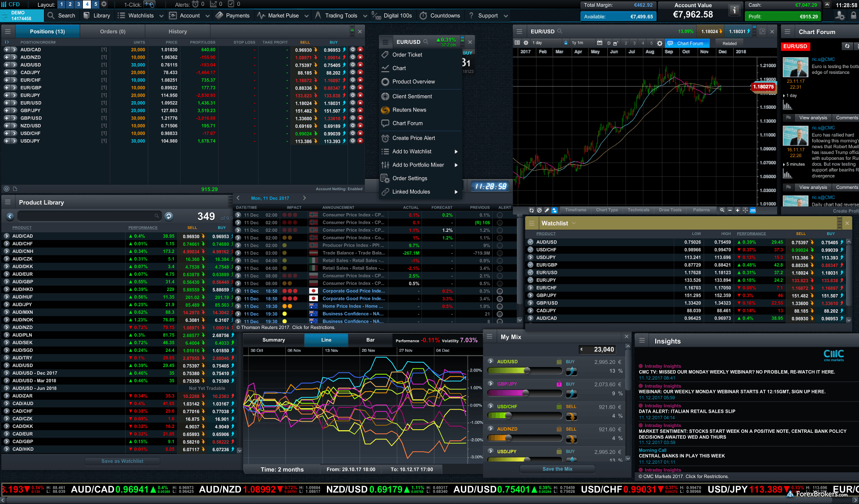The width and height of the screenshot is (859, 504).
Task: Select the pencil draw icon on chart toolbar
Action: [547, 210]
